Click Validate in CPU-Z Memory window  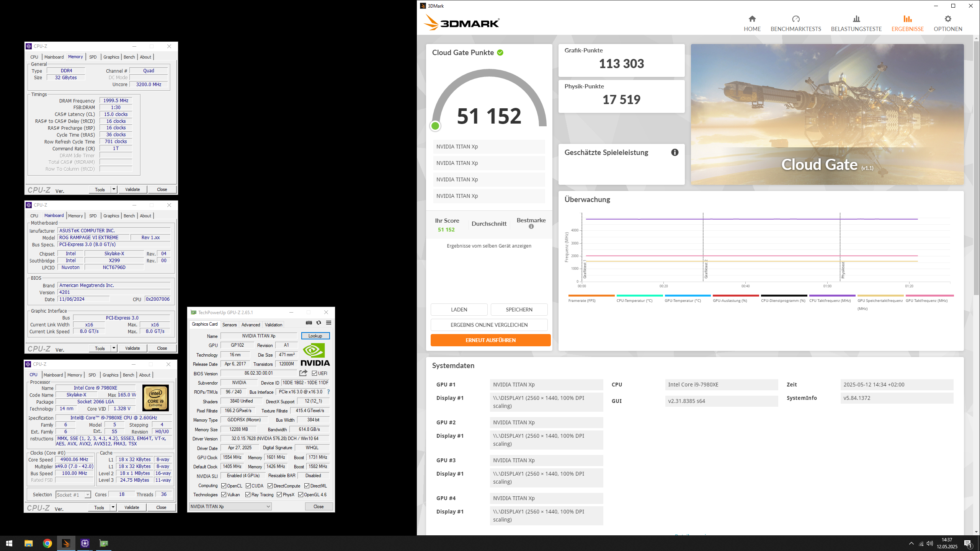(132, 189)
